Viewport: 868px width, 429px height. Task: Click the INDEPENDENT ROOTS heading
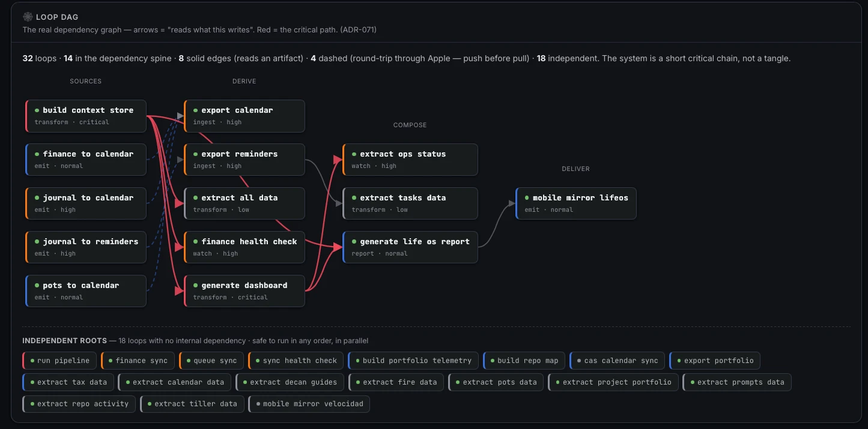coord(65,340)
